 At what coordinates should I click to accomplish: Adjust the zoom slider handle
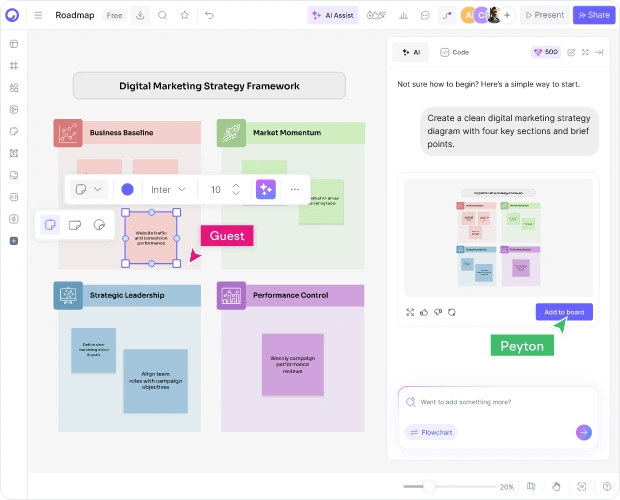(429, 487)
